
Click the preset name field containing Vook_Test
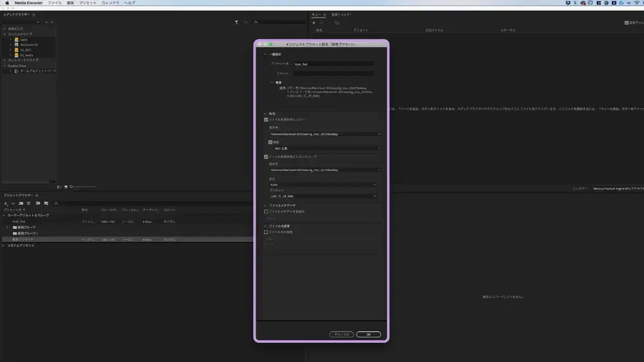point(333,64)
